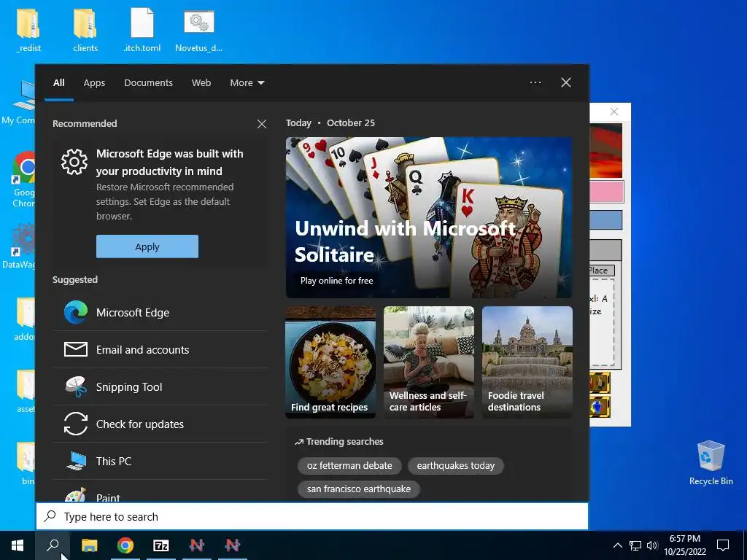Search trending oz fetterman debate
Screen dimensions: 747x560
[349, 466]
